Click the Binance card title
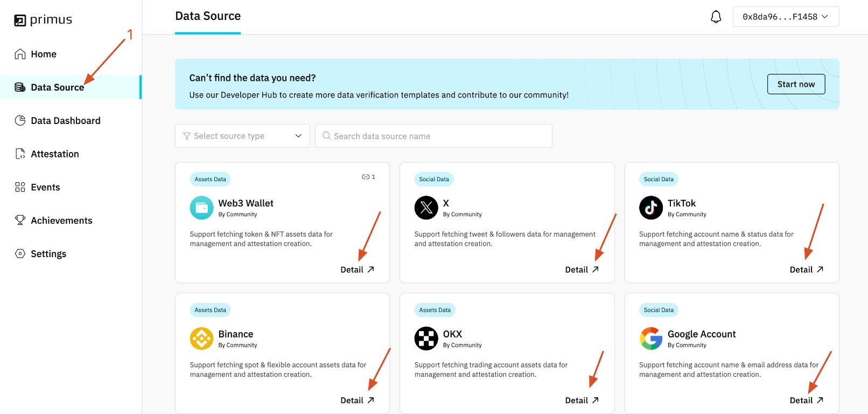This screenshot has width=868, height=414. point(236,334)
